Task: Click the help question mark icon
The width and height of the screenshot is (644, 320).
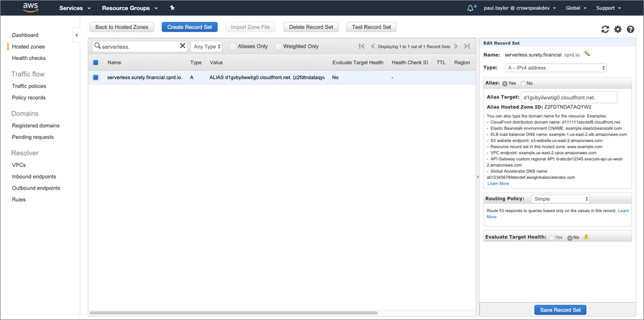Action: tap(630, 29)
